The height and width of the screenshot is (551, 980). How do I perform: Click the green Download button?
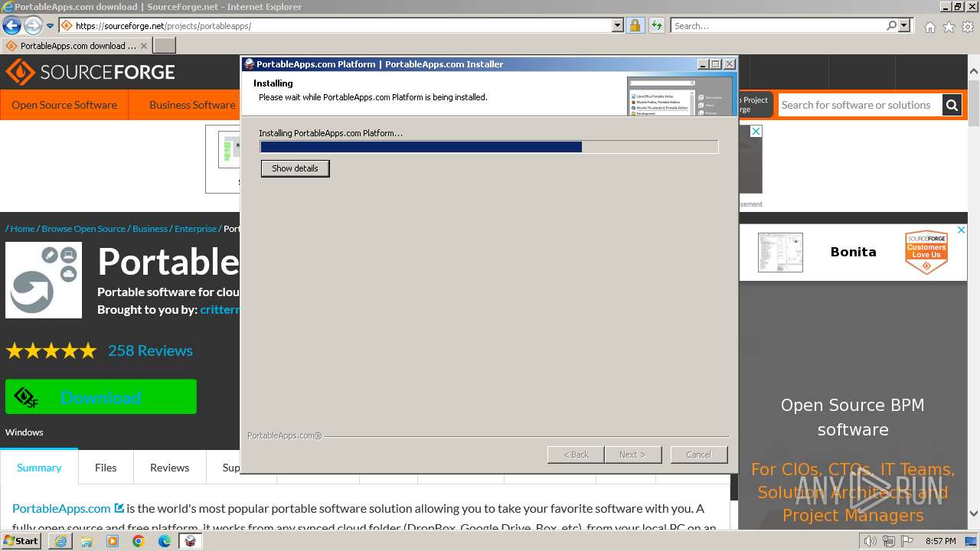click(101, 397)
